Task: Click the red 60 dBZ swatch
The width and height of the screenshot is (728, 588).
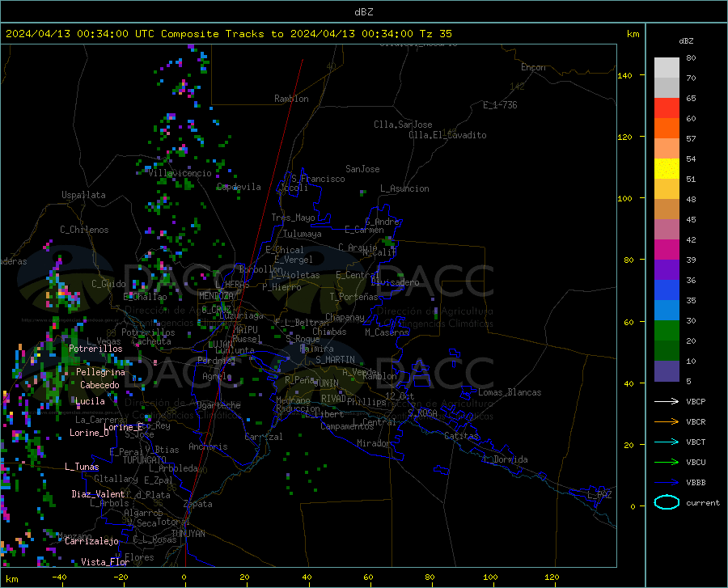Action: click(x=667, y=108)
